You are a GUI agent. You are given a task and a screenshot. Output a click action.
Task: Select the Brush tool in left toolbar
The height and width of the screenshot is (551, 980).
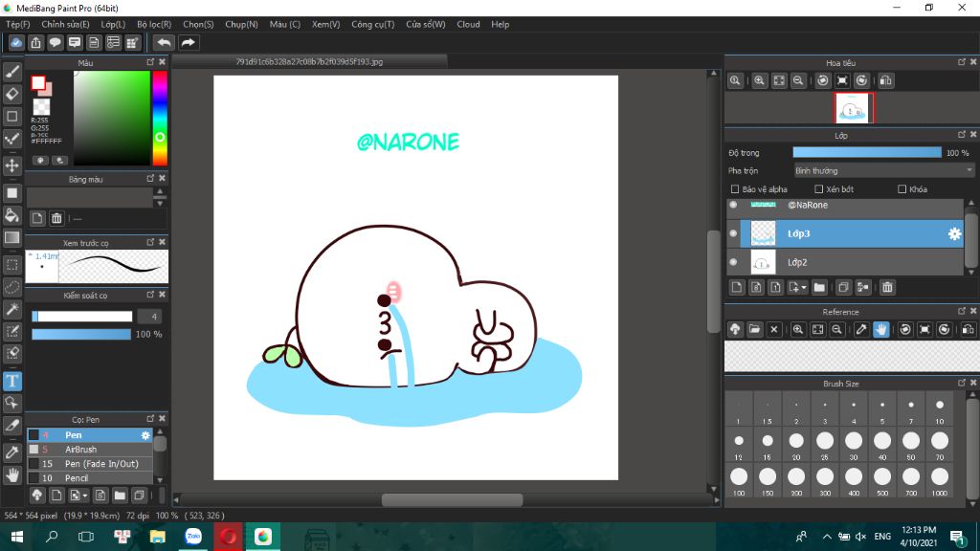[11, 72]
